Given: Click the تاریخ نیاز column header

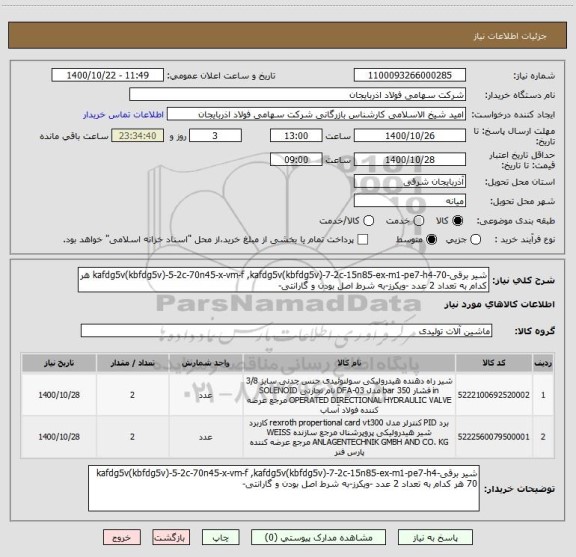Looking at the screenshot, I should click(59, 363).
